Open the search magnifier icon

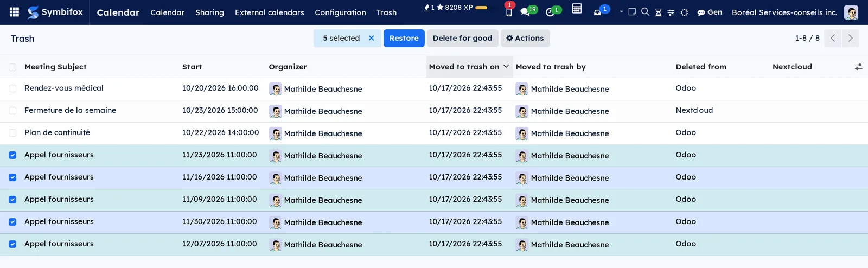coord(645,12)
